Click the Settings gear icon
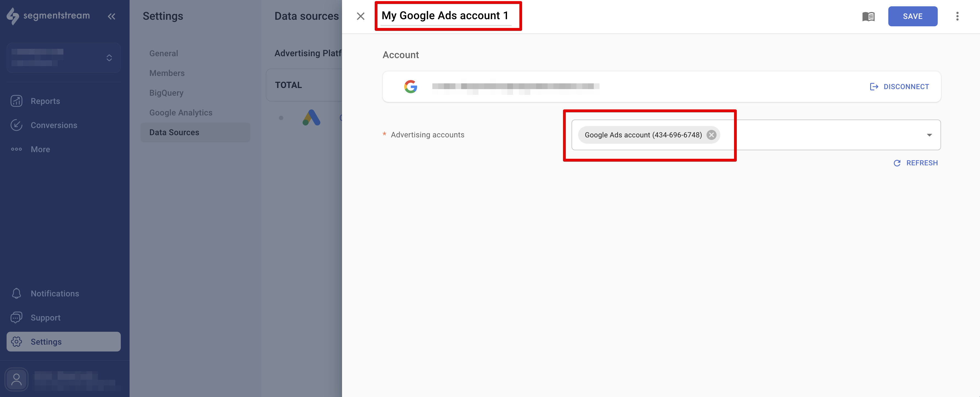Screen dimensions: 980x397 point(16,342)
